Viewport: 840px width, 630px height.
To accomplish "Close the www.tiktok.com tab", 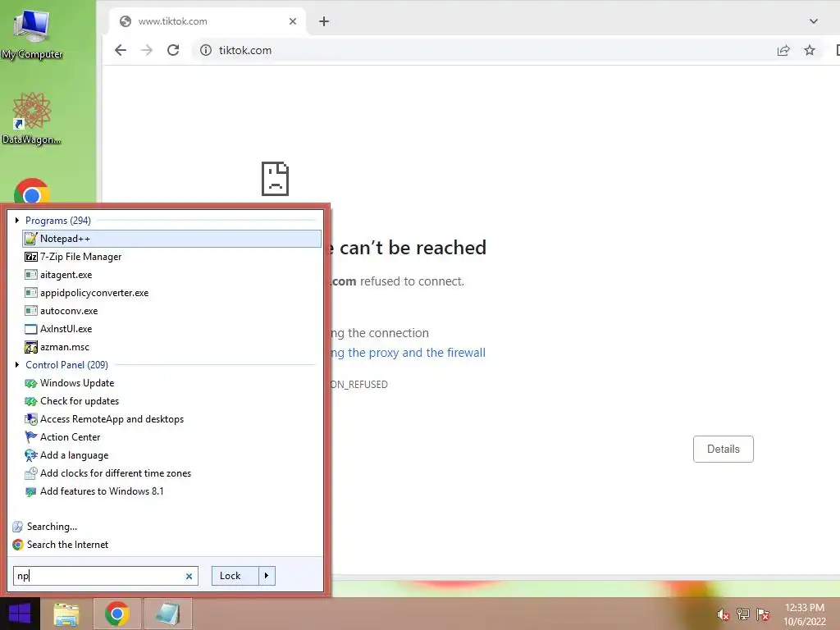I will (293, 21).
